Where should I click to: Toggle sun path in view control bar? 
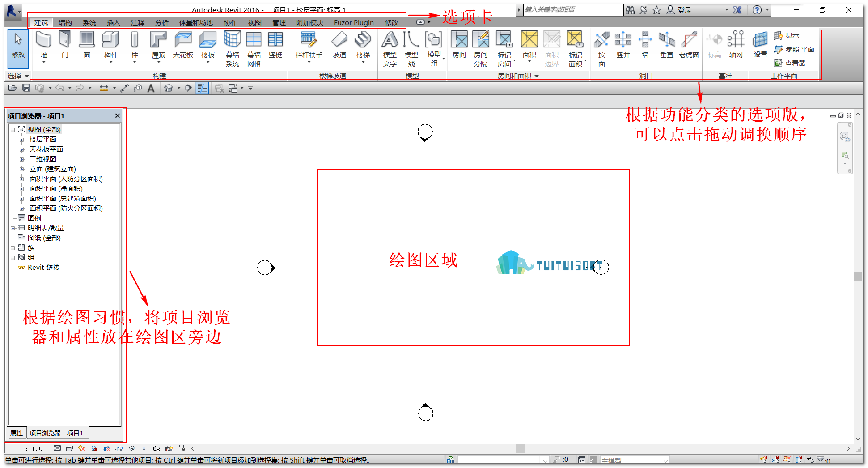(x=81, y=448)
